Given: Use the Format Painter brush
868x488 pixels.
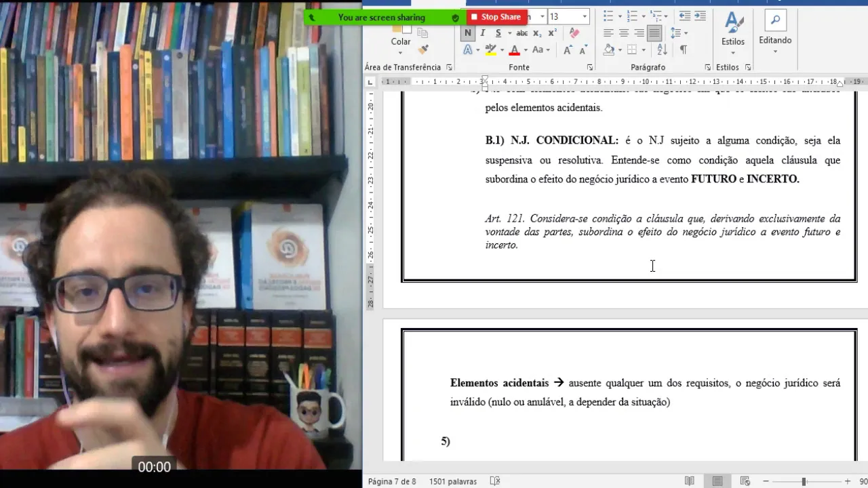Looking at the screenshot, I should pos(424,50).
